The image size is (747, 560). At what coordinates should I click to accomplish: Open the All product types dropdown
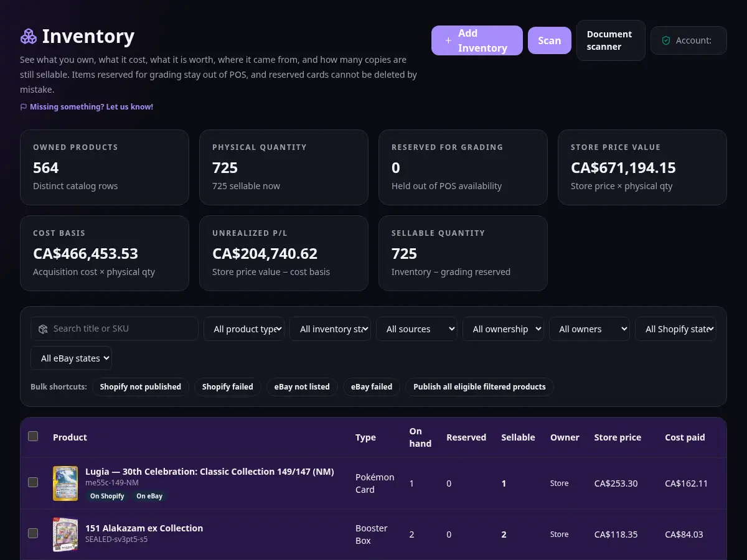[244, 329]
